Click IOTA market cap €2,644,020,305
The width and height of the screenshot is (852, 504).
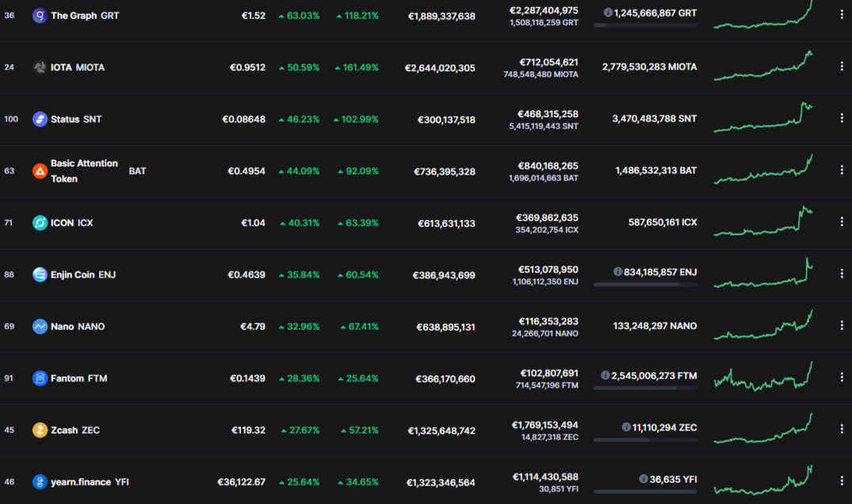[440, 68]
